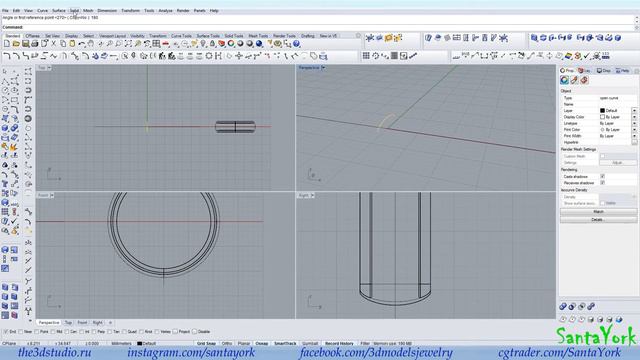Viewport: 640px width, 360px height.
Task: Click the object Properties color-wheel icon
Action: click(x=564, y=80)
